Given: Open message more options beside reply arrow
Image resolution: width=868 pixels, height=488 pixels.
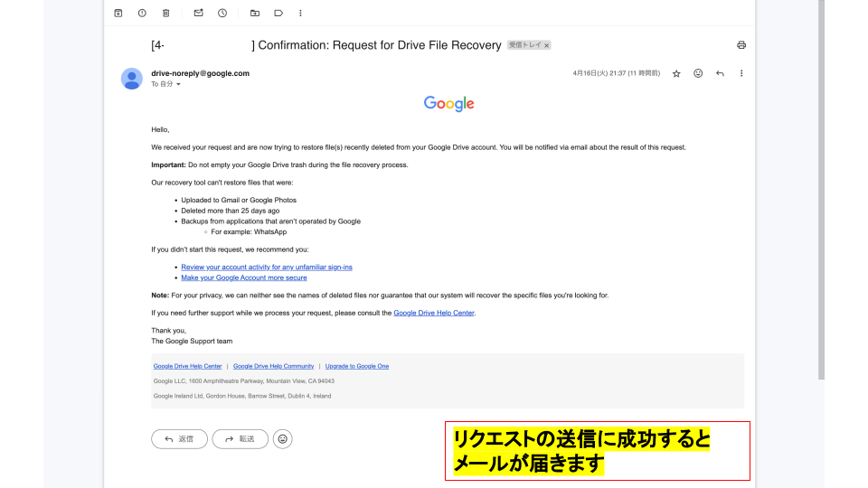Looking at the screenshot, I should [741, 73].
